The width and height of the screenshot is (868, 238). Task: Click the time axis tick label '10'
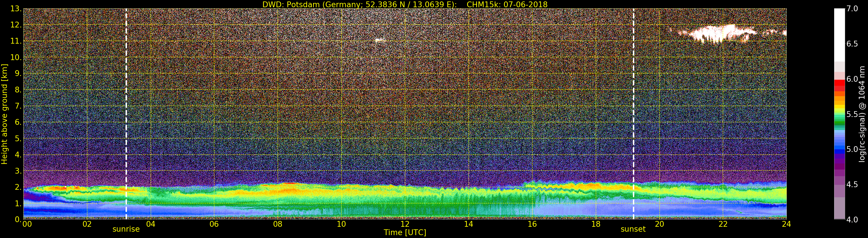point(341,224)
